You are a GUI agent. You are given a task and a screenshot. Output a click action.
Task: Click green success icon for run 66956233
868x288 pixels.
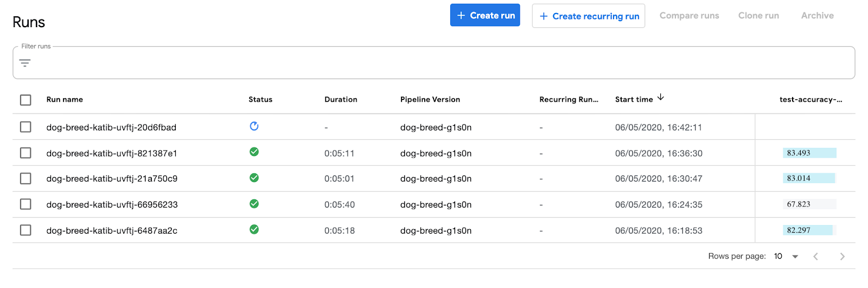point(254,204)
